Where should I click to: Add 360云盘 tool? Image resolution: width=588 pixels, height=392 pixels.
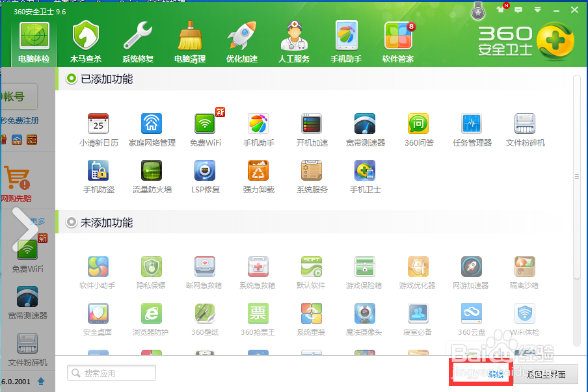[x=472, y=319]
